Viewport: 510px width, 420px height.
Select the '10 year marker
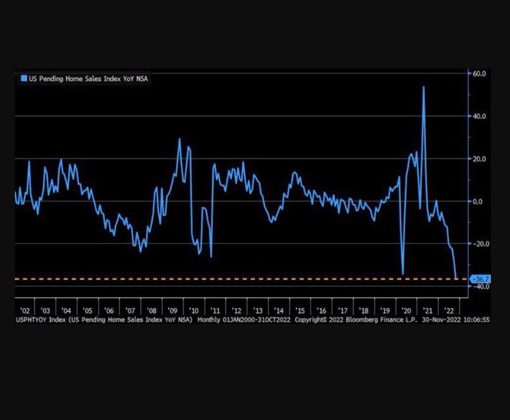coord(194,311)
